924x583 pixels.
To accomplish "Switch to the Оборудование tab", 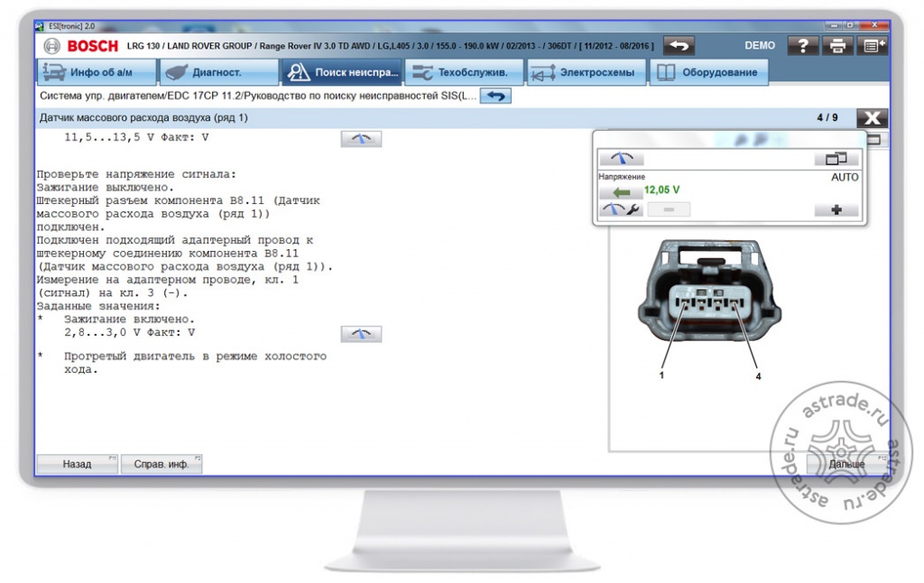I will (709, 72).
